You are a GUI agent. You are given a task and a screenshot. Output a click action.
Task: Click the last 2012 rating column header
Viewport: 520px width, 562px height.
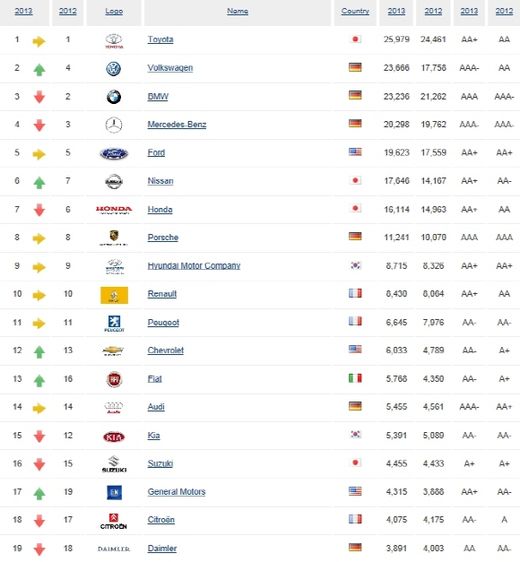(504, 11)
